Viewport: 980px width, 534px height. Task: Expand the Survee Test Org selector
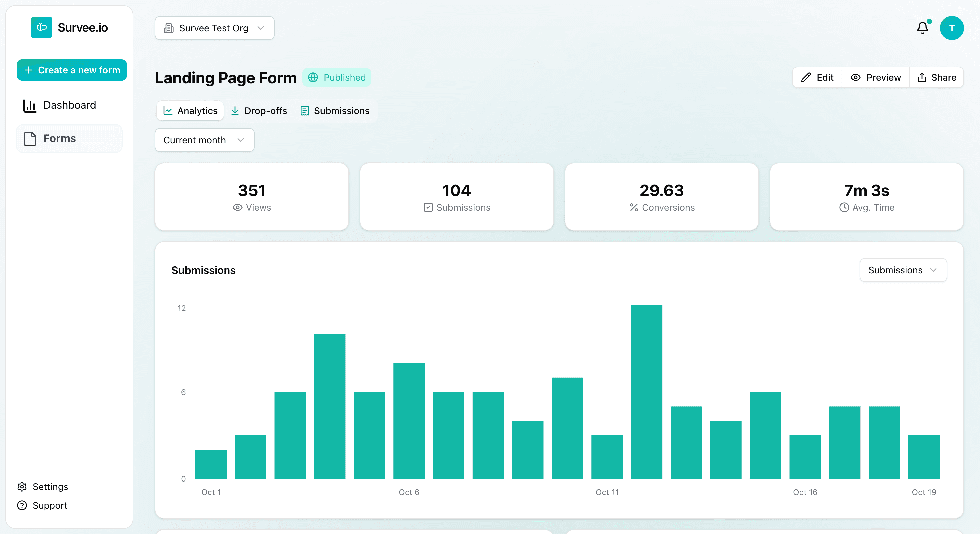click(214, 28)
